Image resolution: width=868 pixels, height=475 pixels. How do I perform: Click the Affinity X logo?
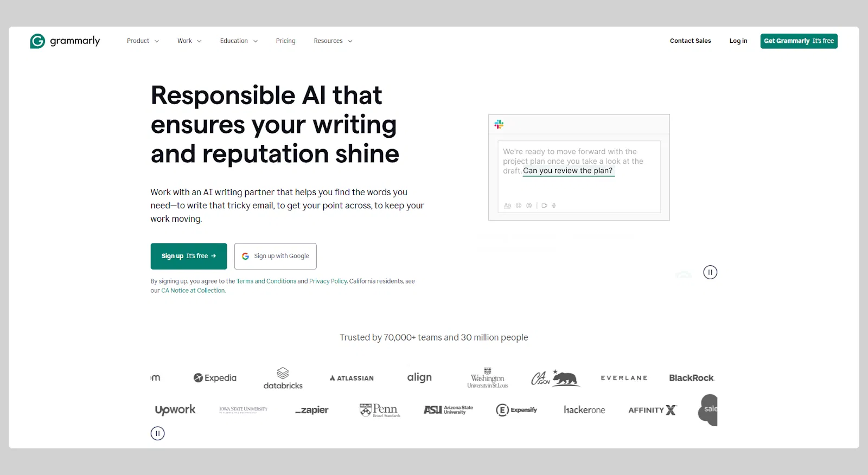pyautogui.click(x=653, y=410)
